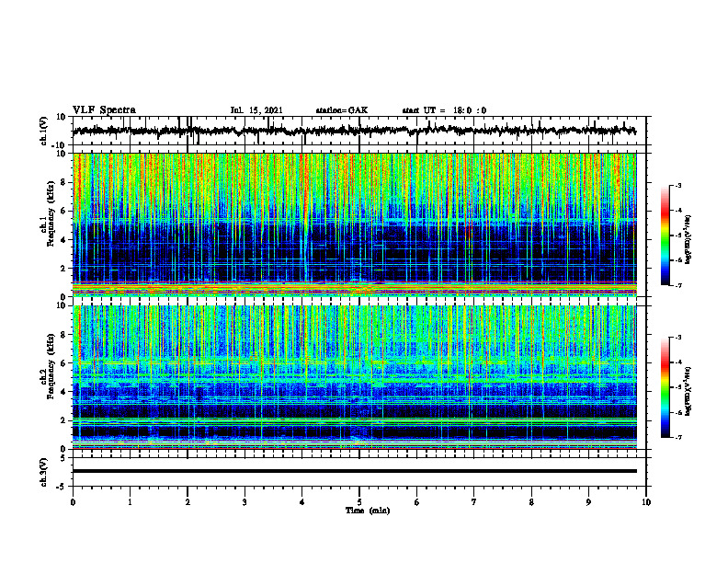Click the "8" kHz tick on ch.1 spectrogram

pos(64,182)
